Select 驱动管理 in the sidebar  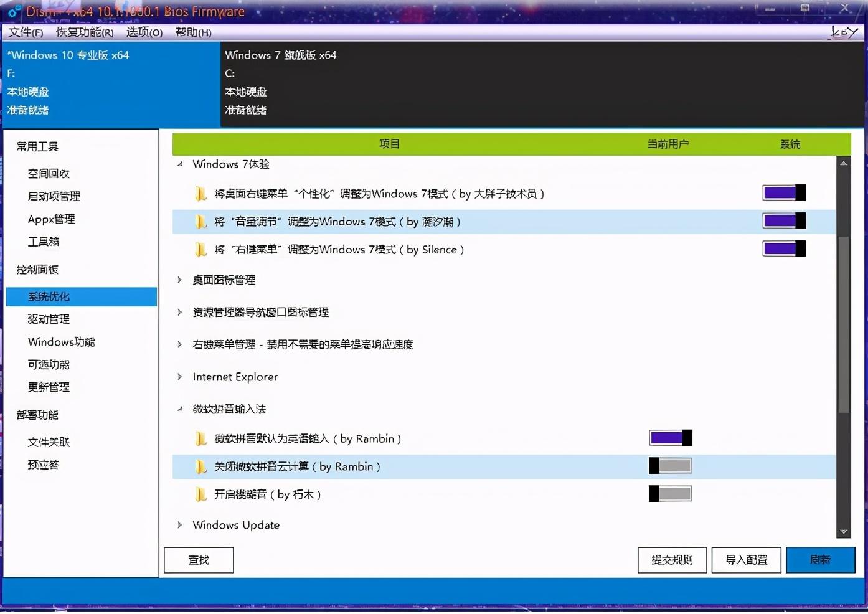tap(48, 319)
